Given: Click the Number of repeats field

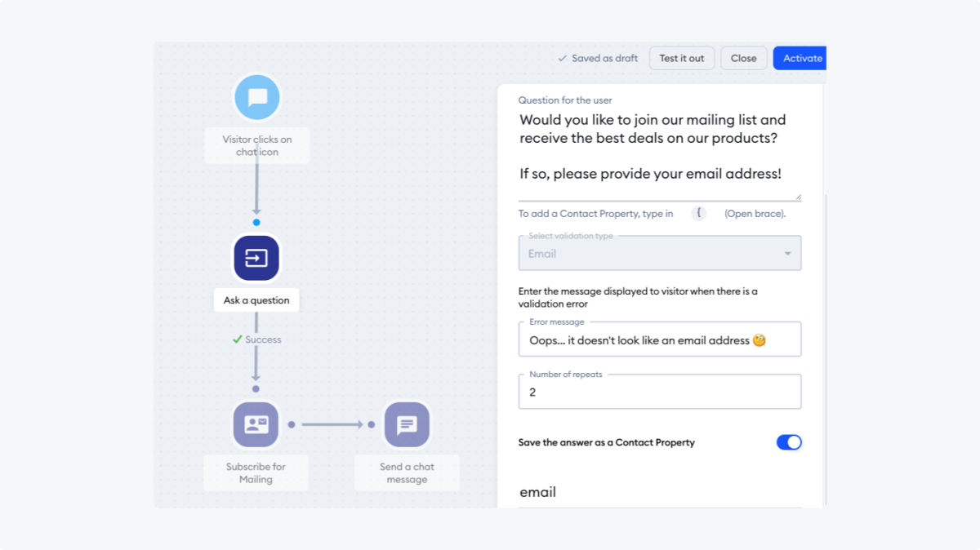Looking at the screenshot, I should (659, 393).
